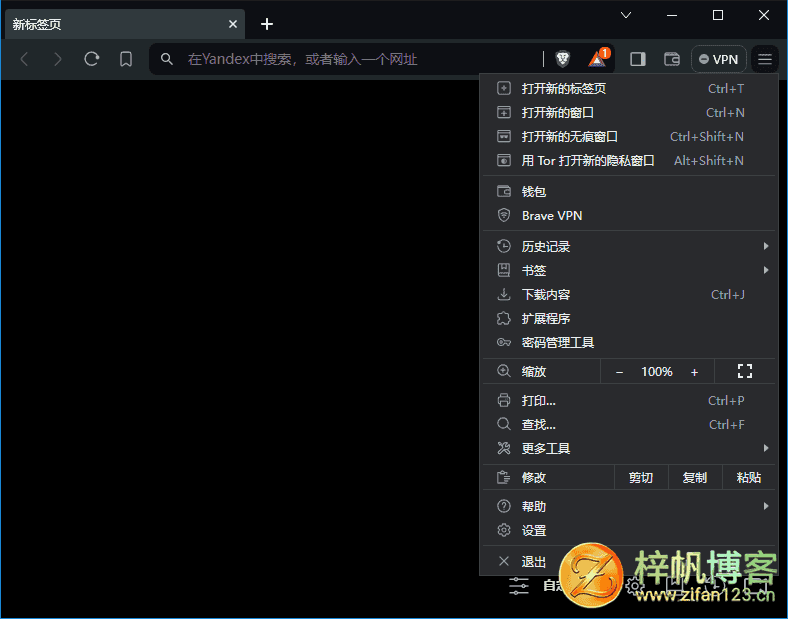Click the VPN button in the toolbar
The image size is (788, 619).
point(718,59)
